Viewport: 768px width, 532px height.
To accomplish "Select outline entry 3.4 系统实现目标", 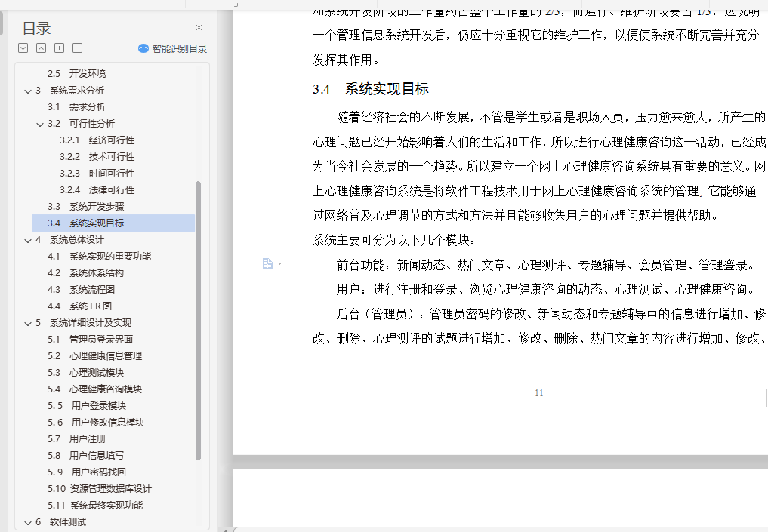I will (113, 223).
